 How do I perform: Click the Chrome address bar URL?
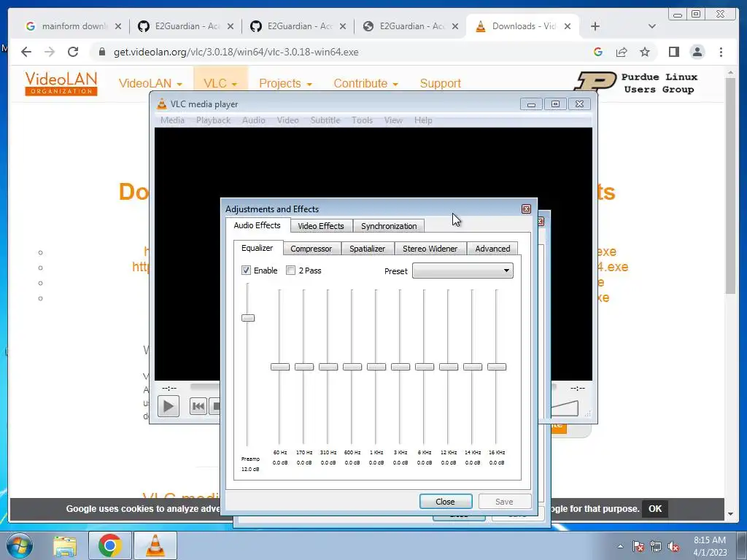[x=236, y=52]
